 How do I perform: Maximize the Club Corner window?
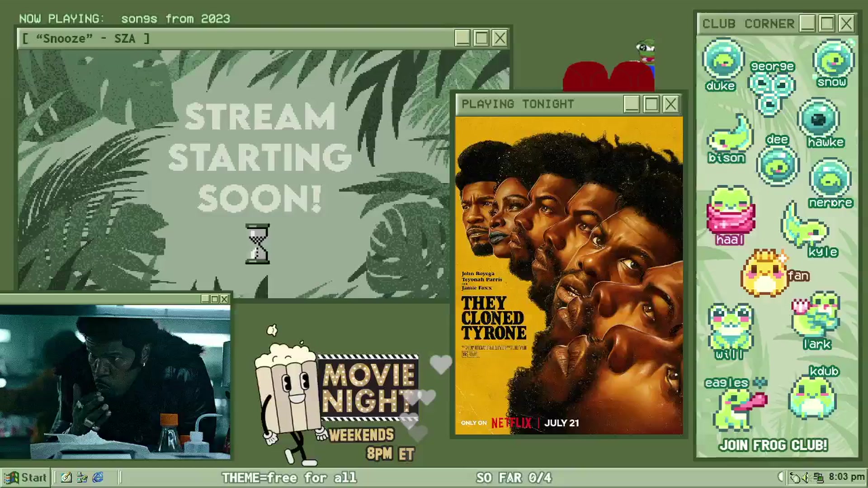pyautogui.click(x=827, y=23)
